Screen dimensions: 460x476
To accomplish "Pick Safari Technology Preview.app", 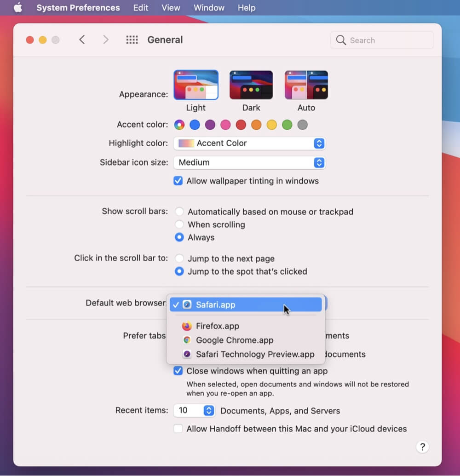I will coord(255,354).
